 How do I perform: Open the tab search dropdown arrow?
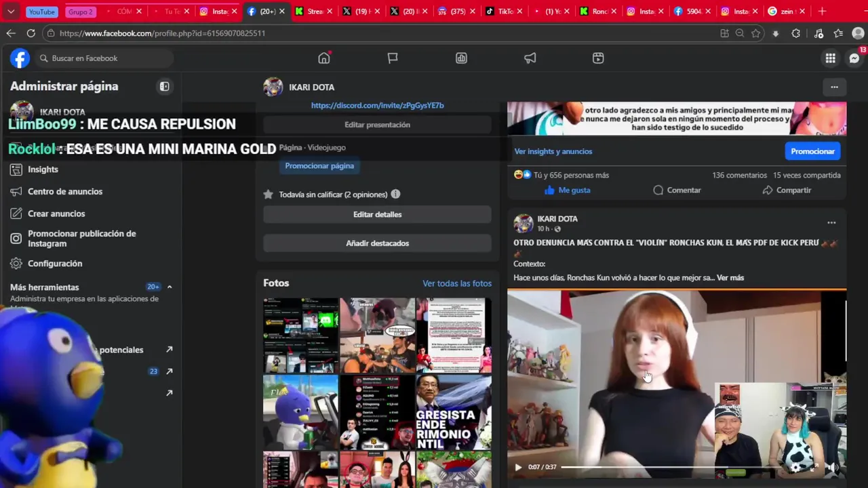pos(11,12)
